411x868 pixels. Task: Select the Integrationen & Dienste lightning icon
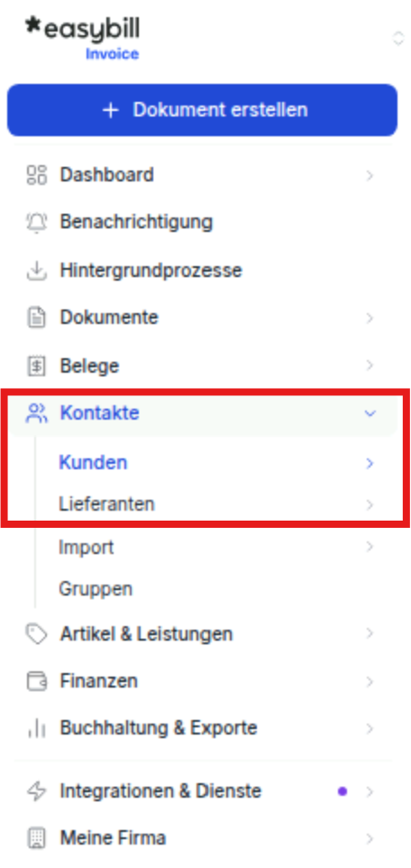tap(37, 791)
